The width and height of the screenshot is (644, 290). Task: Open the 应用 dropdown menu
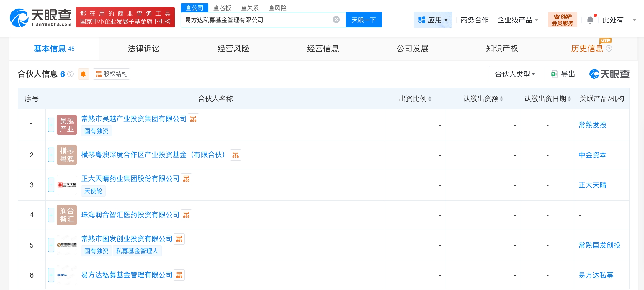click(433, 20)
